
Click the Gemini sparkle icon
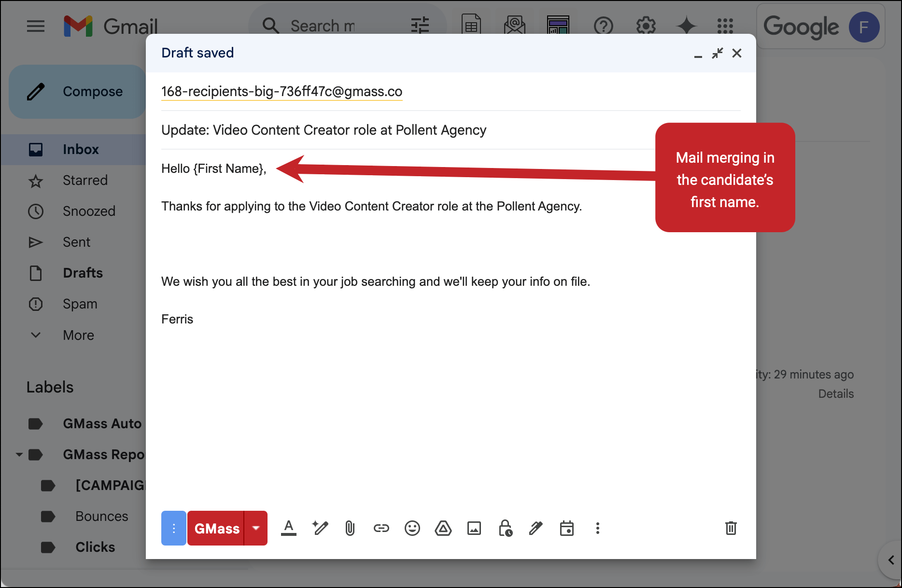686,26
